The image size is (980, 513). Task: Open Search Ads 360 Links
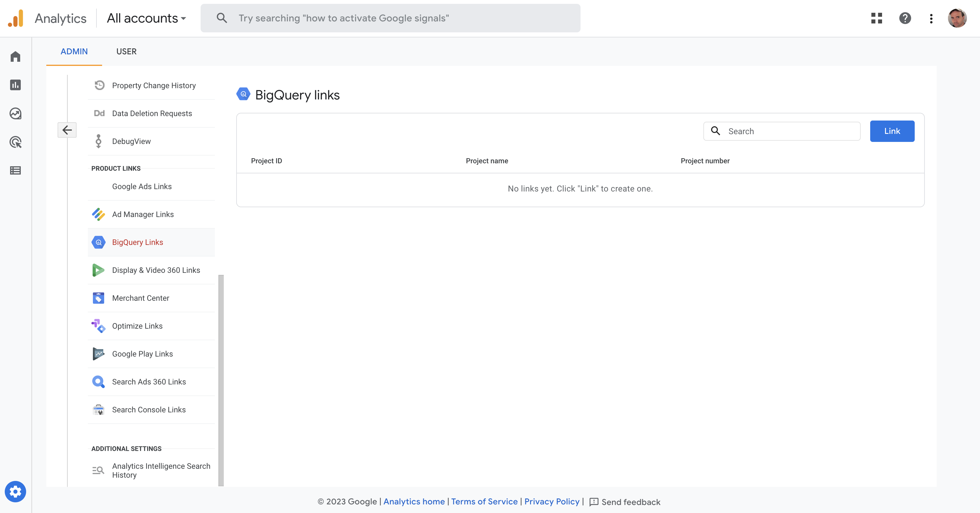tap(151, 382)
